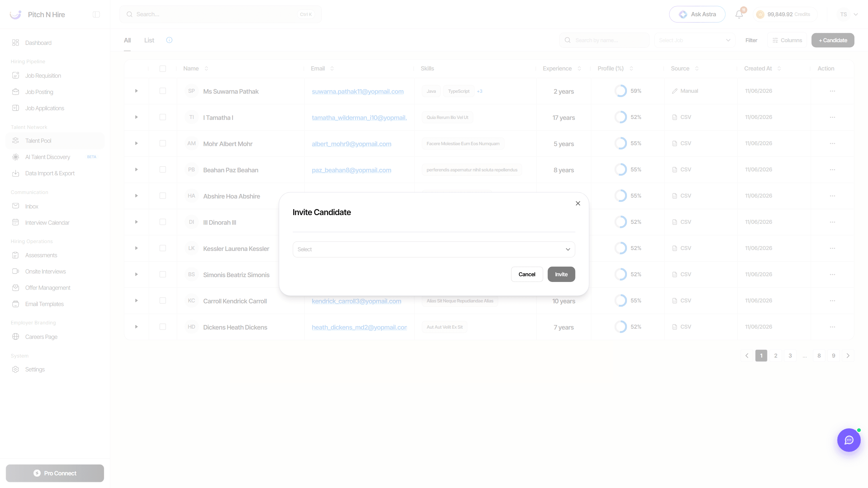
Task: Check the Abshire Hoa Abshire row checkbox
Action: click(x=163, y=196)
